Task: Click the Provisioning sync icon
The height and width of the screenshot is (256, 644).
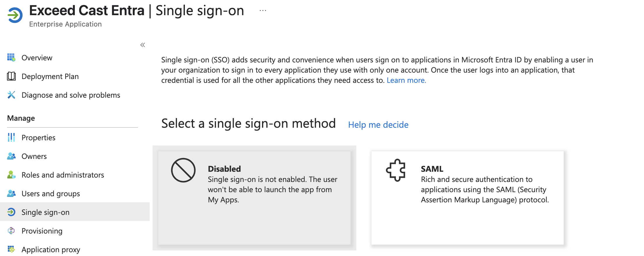Action: [11, 231]
